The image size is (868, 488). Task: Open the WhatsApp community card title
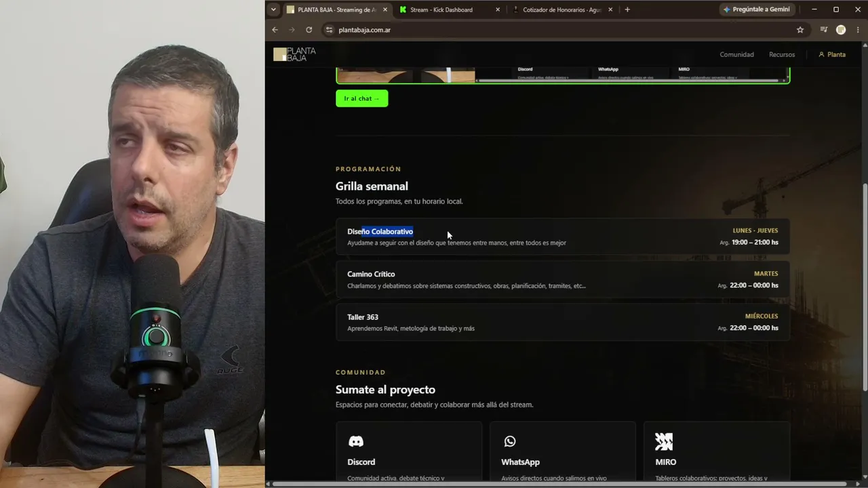521,462
